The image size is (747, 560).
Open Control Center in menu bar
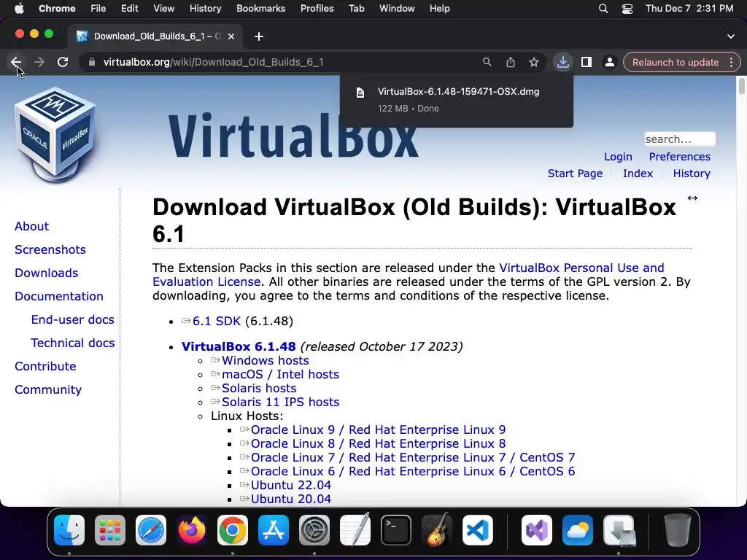point(627,9)
